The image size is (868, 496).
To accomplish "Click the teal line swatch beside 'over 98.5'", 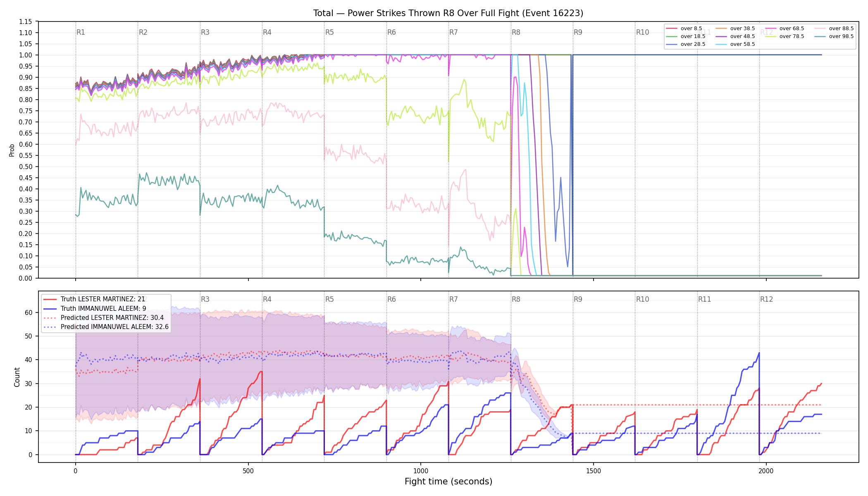I will 820,36.
